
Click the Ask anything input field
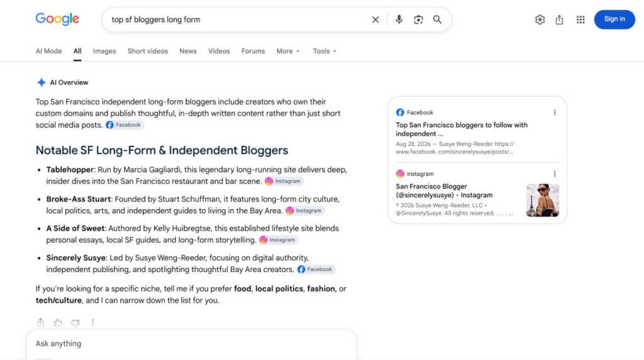[191, 344]
